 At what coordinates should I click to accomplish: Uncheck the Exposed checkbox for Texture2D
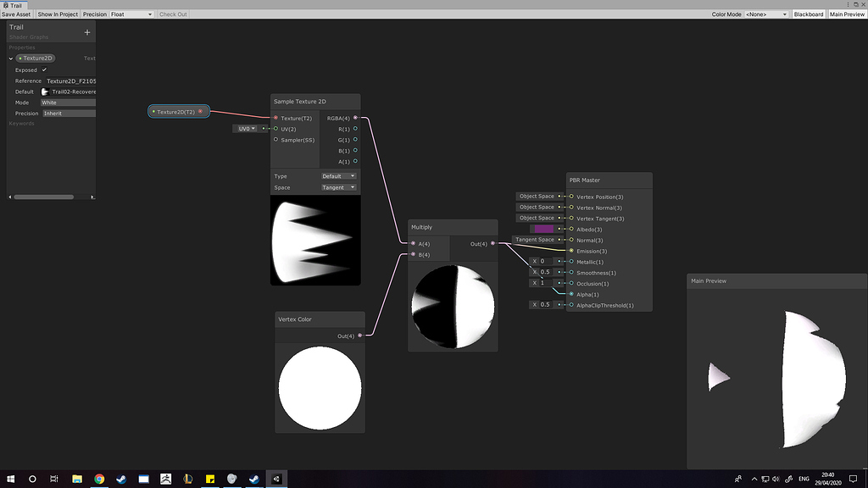[46, 69]
